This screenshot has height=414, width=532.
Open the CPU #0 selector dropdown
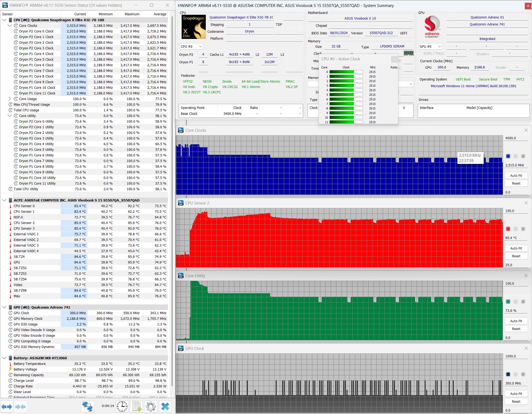click(191, 47)
